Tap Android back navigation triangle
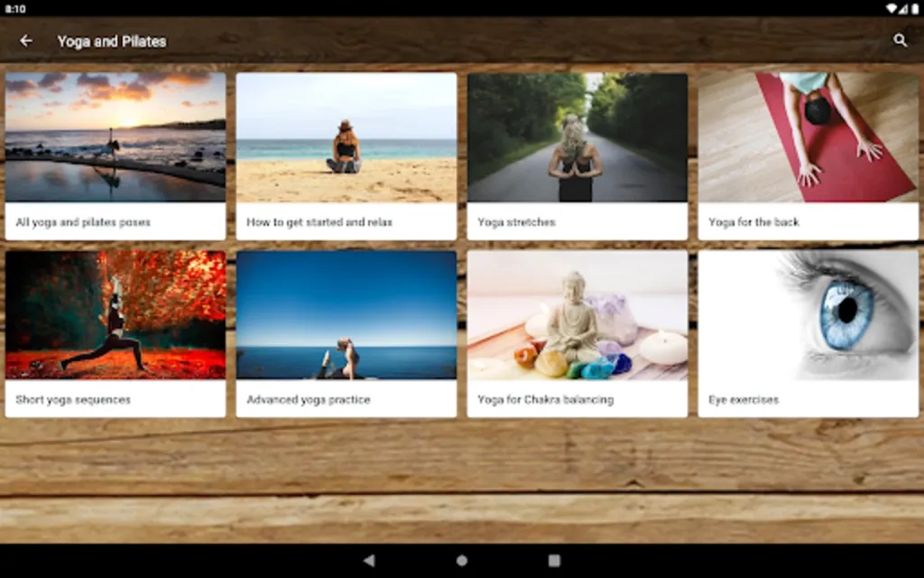 click(369, 560)
